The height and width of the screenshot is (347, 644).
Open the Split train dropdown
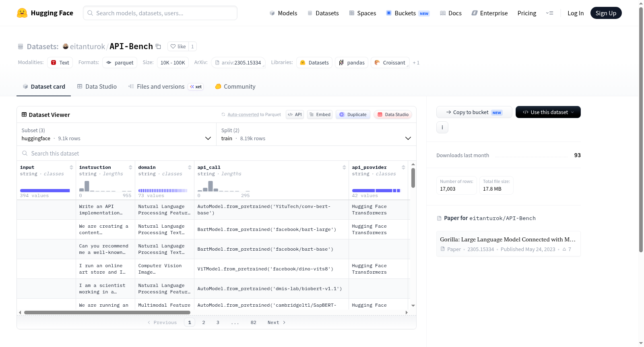click(x=316, y=134)
